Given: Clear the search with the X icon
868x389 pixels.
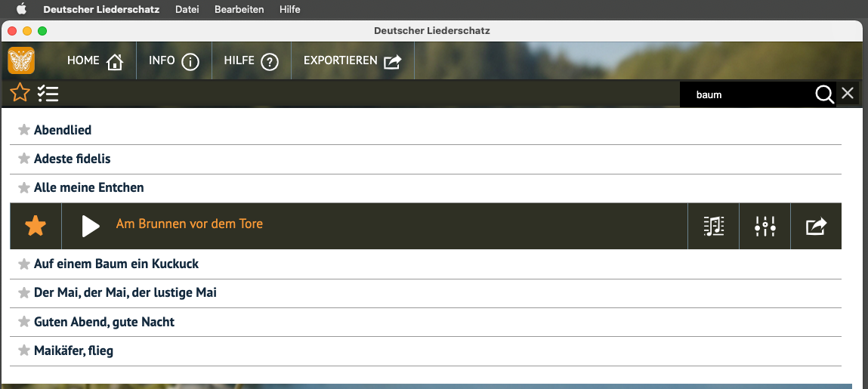Looking at the screenshot, I should point(848,94).
